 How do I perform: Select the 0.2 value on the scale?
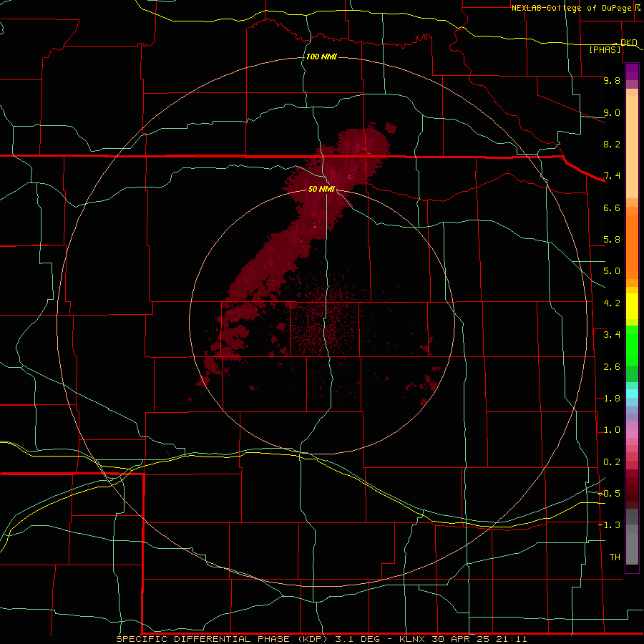coord(612,462)
